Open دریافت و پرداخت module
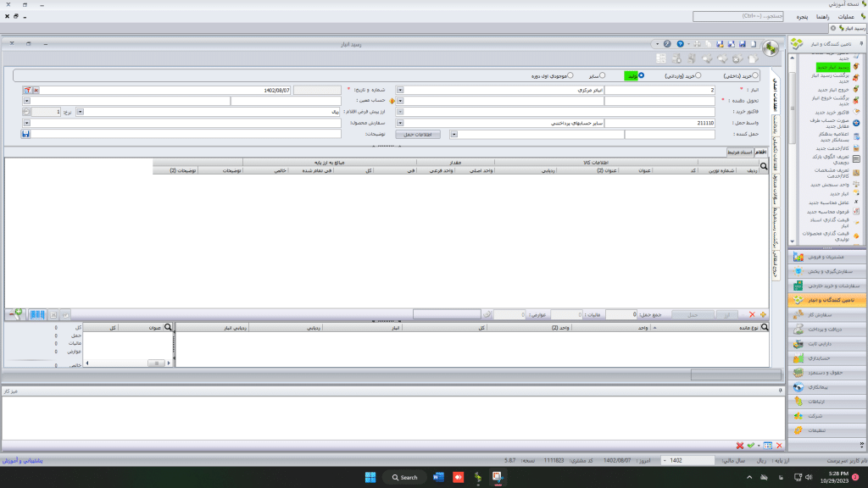Viewport: 868px width, 488px height. point(827,330)
